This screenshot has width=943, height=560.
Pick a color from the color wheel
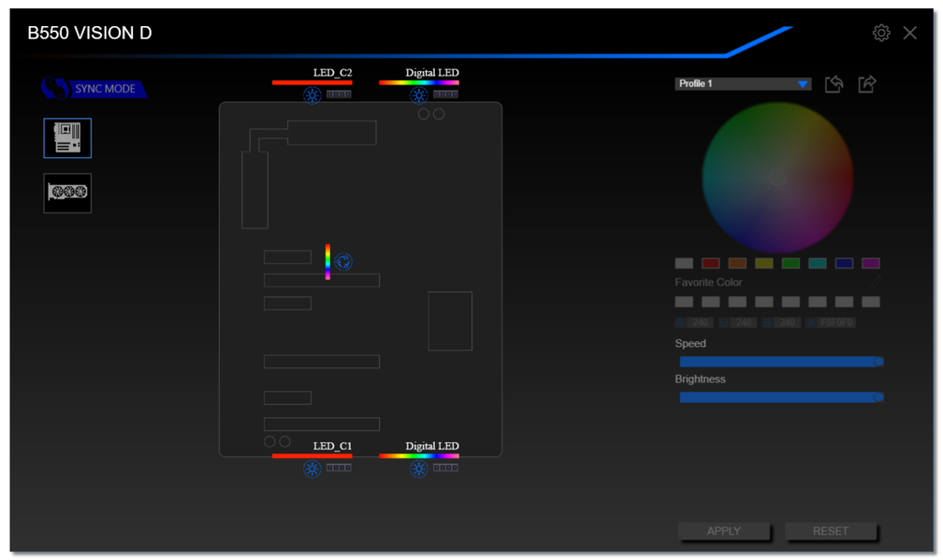click(777, 178)
